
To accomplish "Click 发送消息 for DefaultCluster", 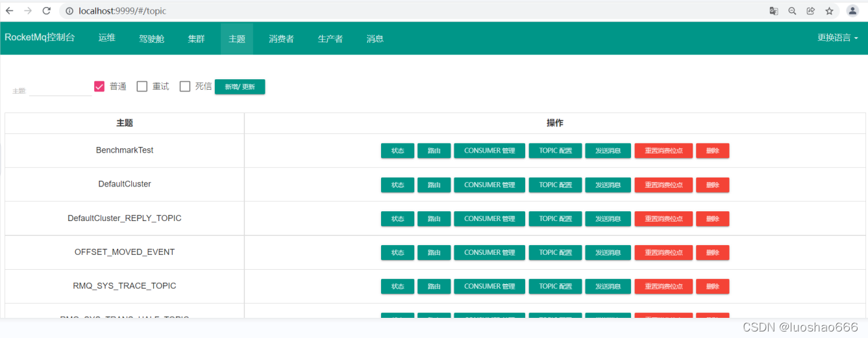I will click(608, 185).
